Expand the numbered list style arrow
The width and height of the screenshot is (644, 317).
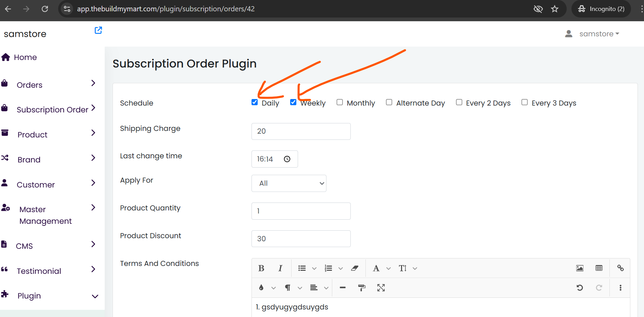coord(340,269)
